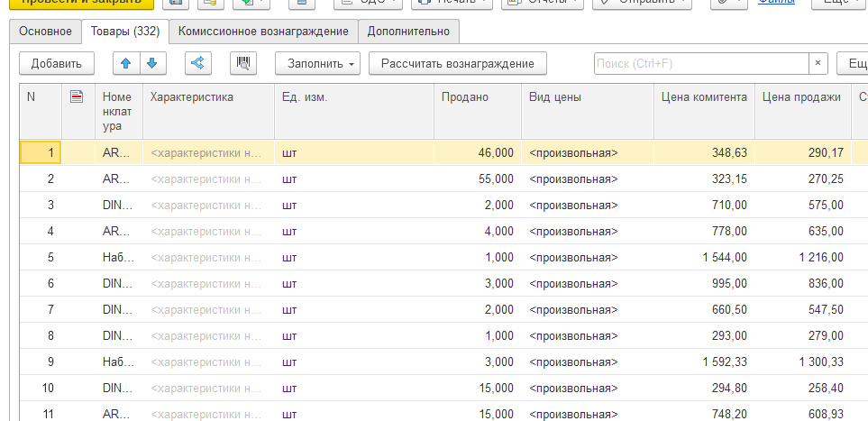Clear search field with the × button
Image resolution: width=868 pixels, height=421 pixels.
[818, 63]
